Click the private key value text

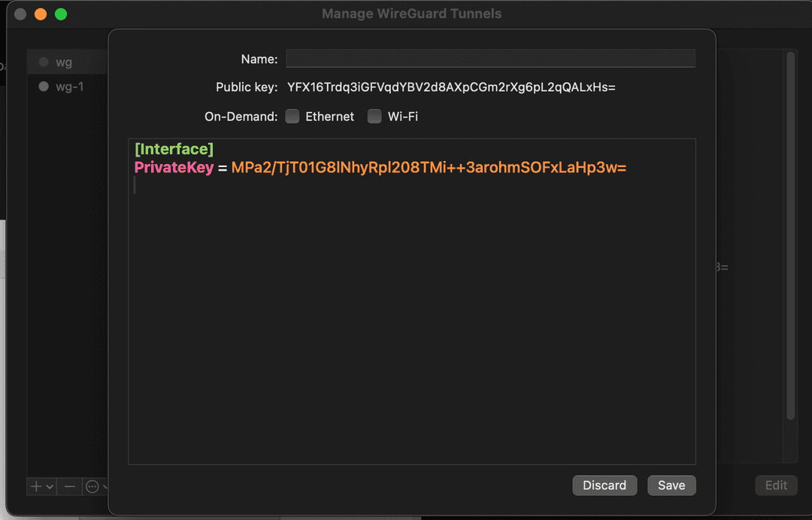click(x=429, y=168)
